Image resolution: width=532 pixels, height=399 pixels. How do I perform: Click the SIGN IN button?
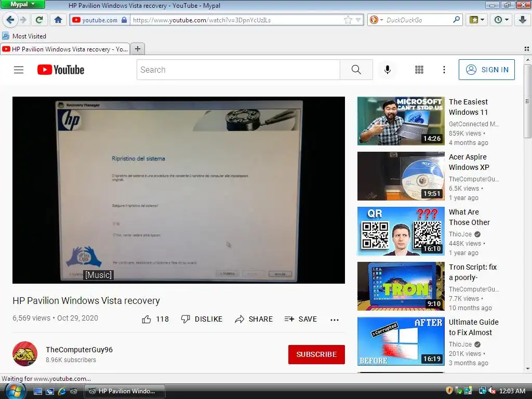486,70
